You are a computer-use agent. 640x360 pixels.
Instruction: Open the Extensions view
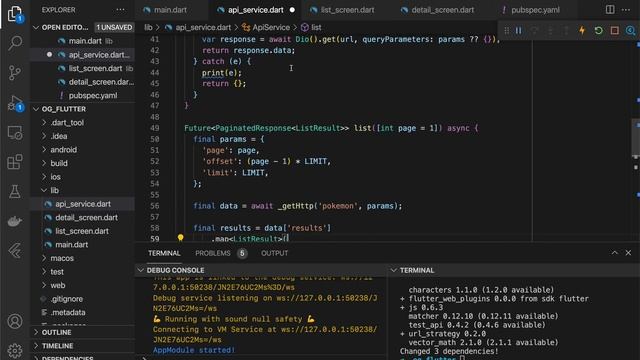15,162
